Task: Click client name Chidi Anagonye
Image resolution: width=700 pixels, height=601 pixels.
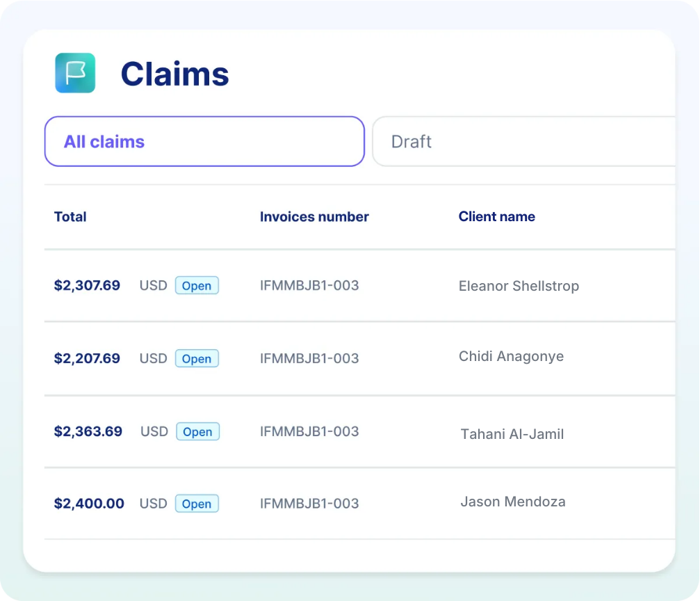Action: (511, 357)
